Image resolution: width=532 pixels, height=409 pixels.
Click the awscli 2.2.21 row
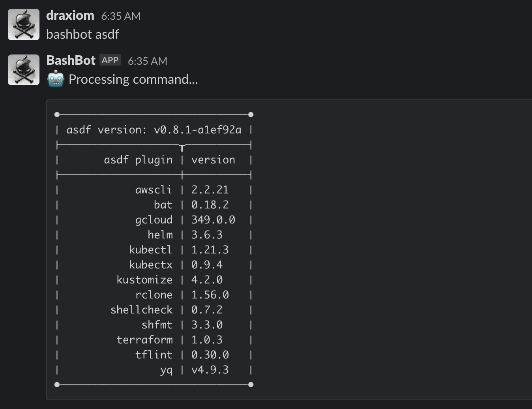point(154,190)
